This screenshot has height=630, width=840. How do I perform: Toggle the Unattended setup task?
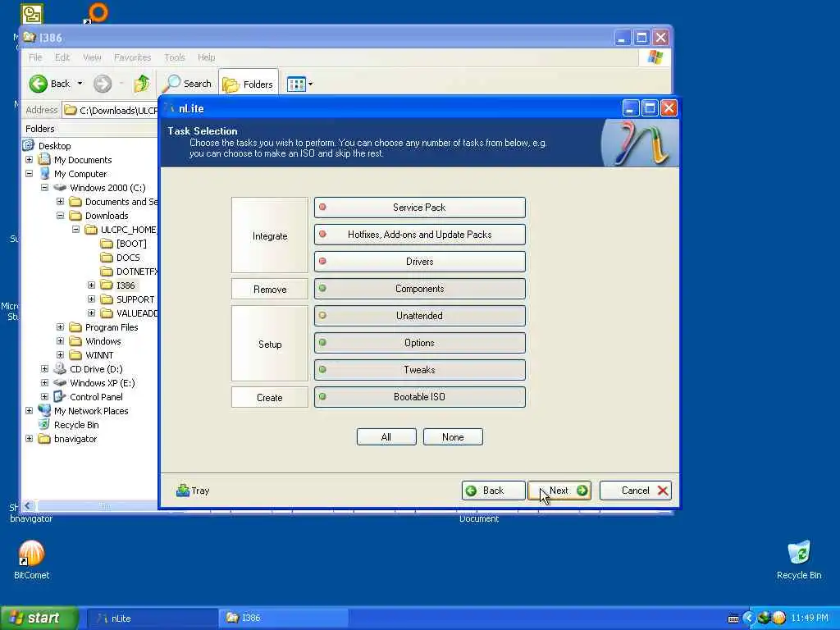point(419,316)
